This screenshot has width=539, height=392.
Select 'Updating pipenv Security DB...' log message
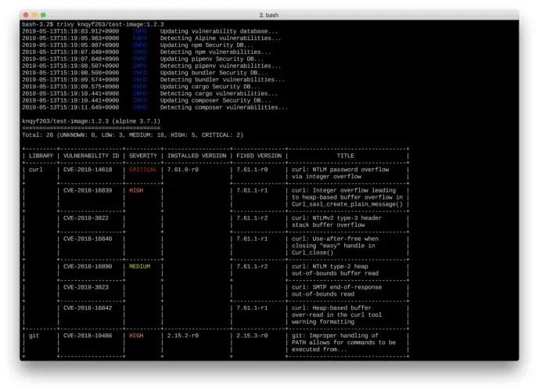(x=212, y=59)
